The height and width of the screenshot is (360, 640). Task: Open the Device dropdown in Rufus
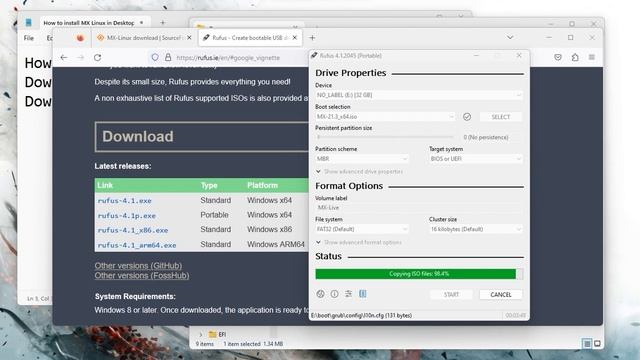coord(419,95)
